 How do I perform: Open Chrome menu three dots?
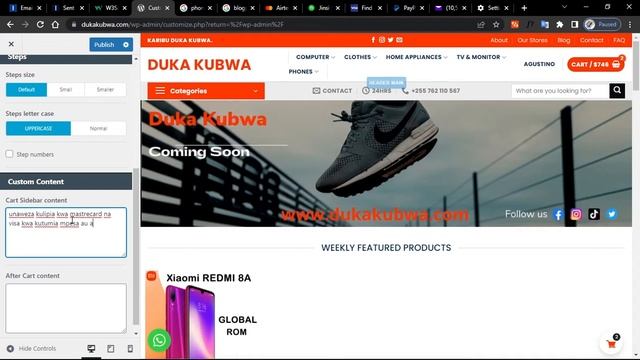click(x=630, y=24)
